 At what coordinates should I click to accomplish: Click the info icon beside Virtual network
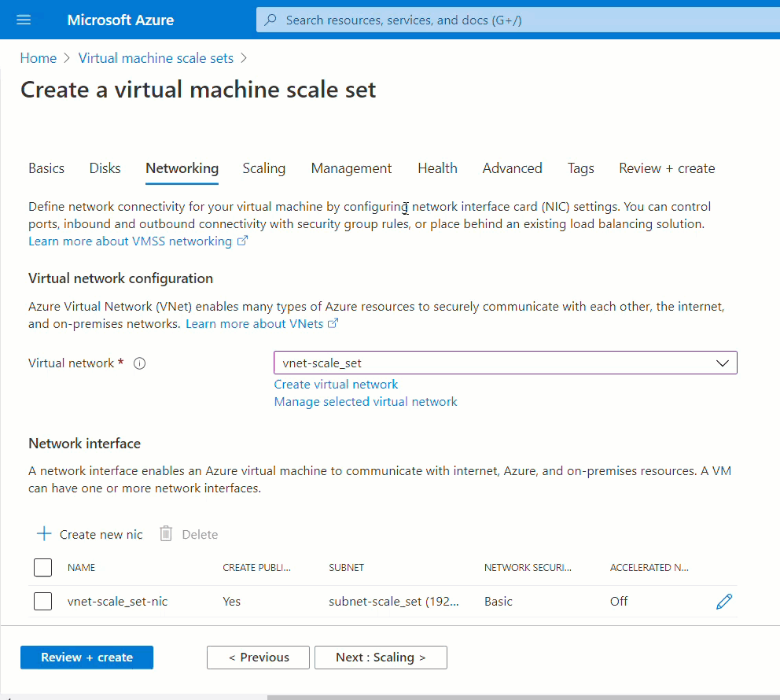coord(140,363)
